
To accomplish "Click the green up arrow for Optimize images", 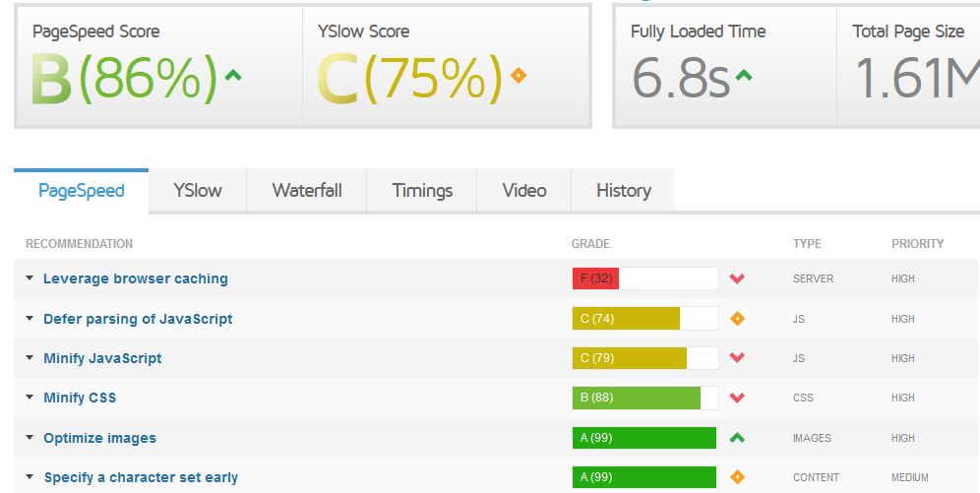I will [737, 438].
